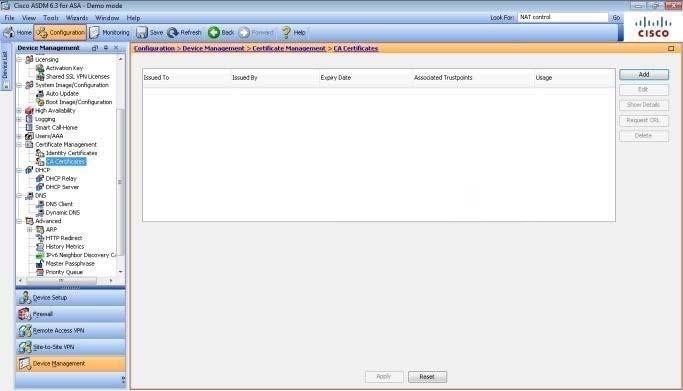Select Shared SSL VPN Licenses item
The width and height of the screenshot is (683, 391).
(78, 77)
